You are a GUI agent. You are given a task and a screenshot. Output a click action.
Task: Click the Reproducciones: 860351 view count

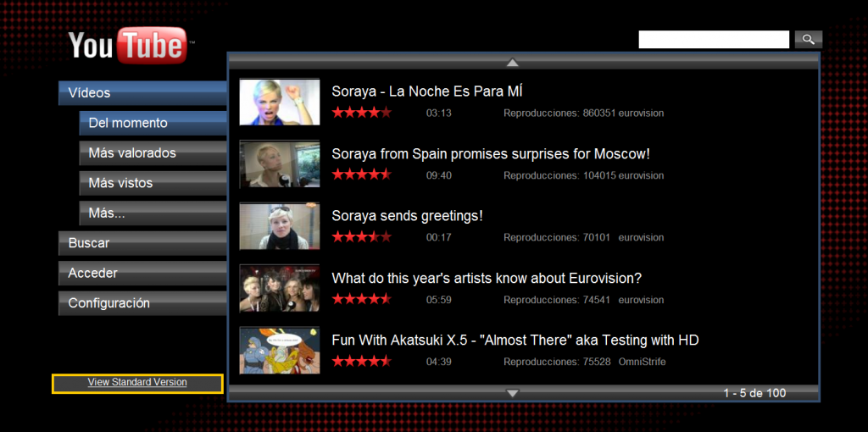pyautogui.click(x=559, y=114)
